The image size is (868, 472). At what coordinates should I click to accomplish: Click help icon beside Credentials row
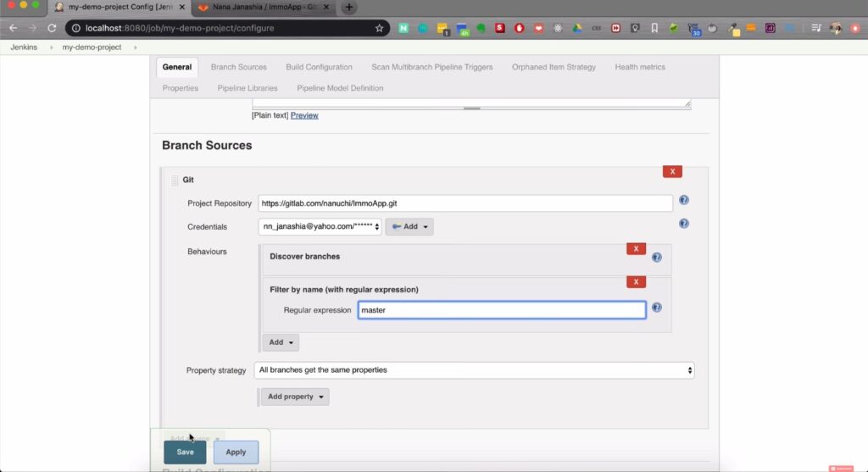click(x=683, y=224)
